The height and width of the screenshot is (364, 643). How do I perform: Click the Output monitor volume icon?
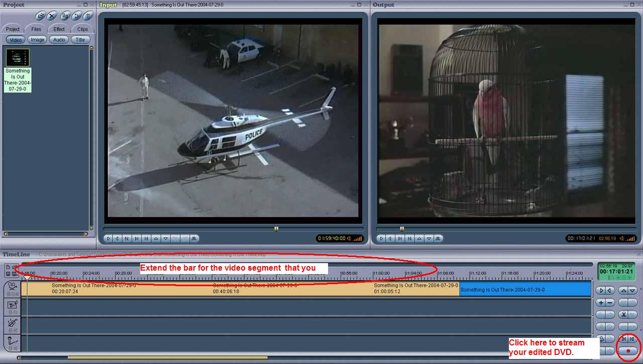pyautogui.click(x=621, y=238)
